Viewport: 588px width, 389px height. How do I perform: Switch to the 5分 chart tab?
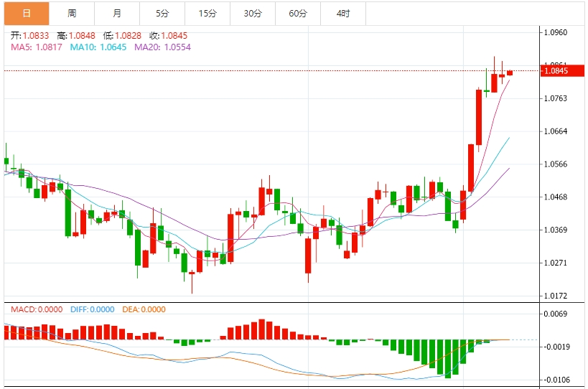tap(162, 14)
